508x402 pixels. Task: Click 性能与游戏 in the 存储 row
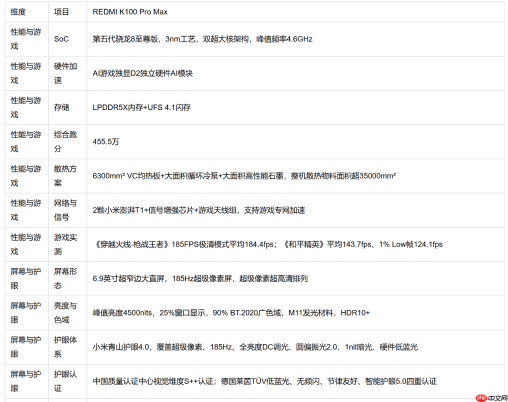[26, 107]
